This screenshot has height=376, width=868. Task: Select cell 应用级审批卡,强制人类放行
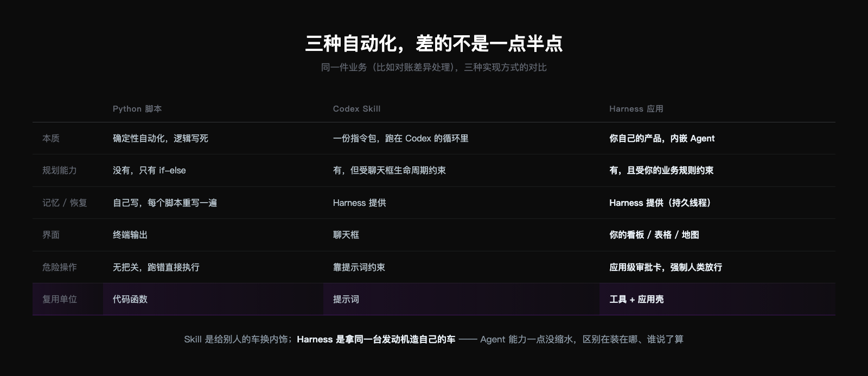point(666,267)
